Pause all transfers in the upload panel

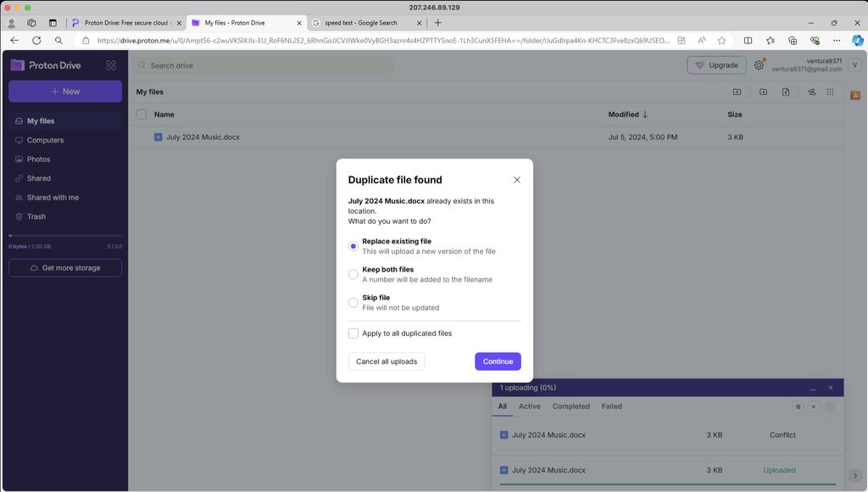coord(798,407)
